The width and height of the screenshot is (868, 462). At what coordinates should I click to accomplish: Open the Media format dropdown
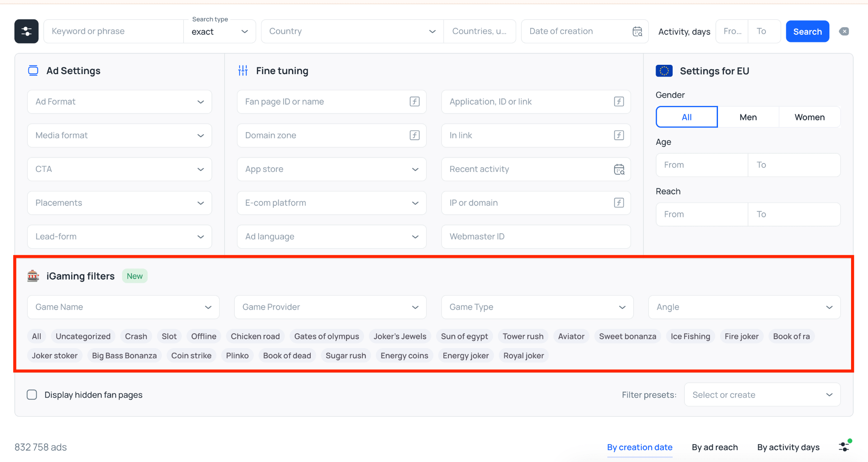click(120, 136)
